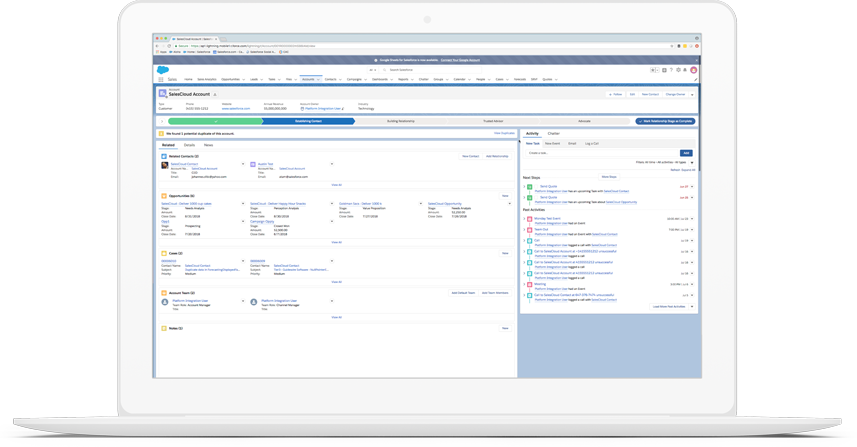Open the Opportunities nav dropdown arrow
This screenshot has width=857, height=447.
244,79
